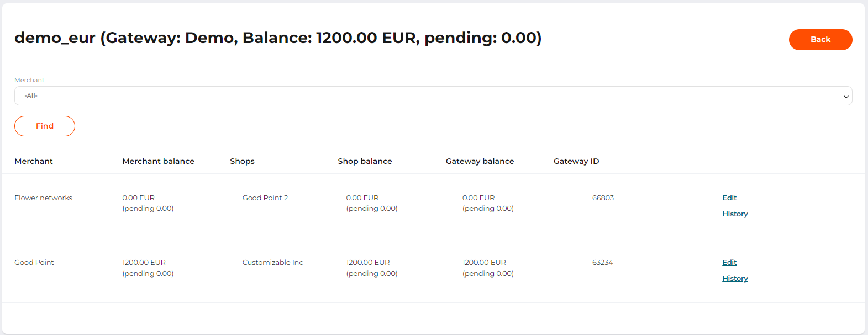Select gateway ID 66803
The height and width of the screenshot is (335, 868).
tap(603, 198)
